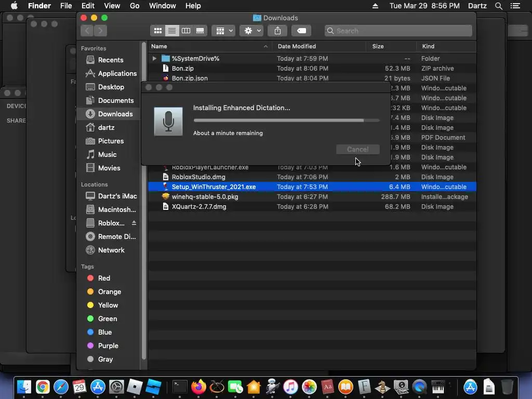
Task: Switch Finder to list view
Action: tap(172, 31)
